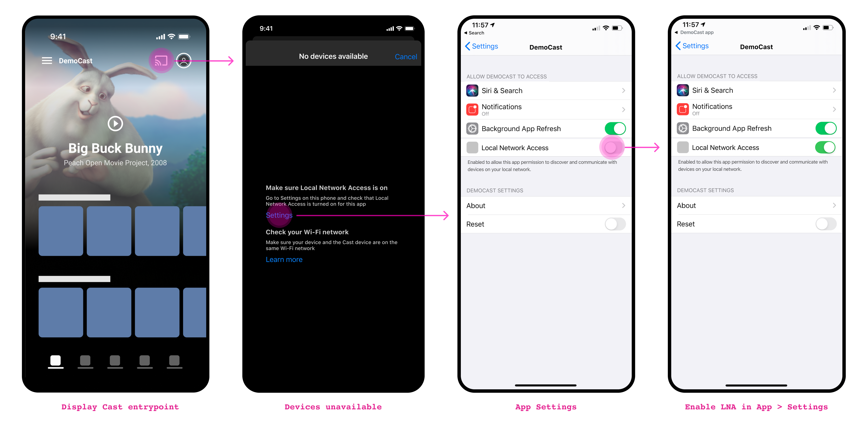Click the user profile icon in DemoCast
The height and width of the screenshot is (443, 868).
pyautogui.click(x=184, y=60)
